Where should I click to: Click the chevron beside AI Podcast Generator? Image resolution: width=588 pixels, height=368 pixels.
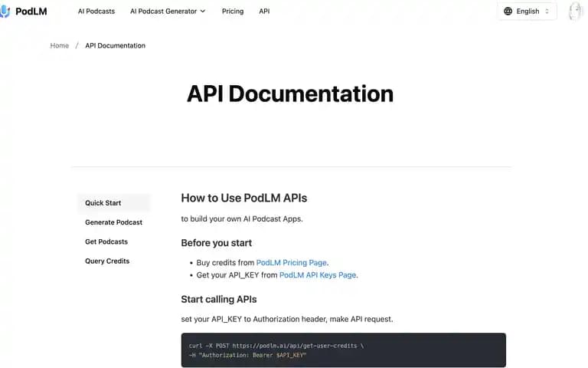point(203,11)
